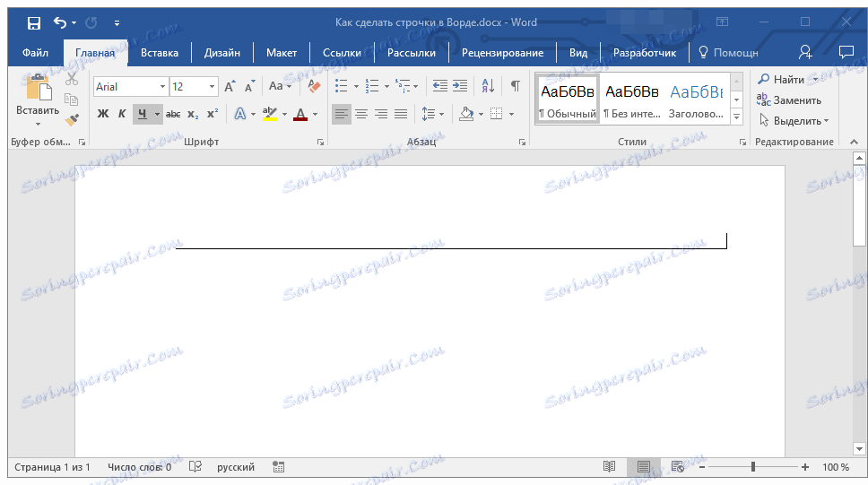The height and width of the screenshot is (485, 868).
Task: Click the Line and Paragraph Spacing icon
Action: 429,114
